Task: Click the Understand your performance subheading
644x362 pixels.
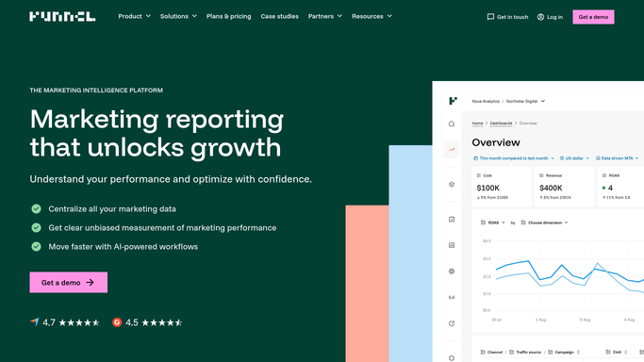Action: click(171, 179)
